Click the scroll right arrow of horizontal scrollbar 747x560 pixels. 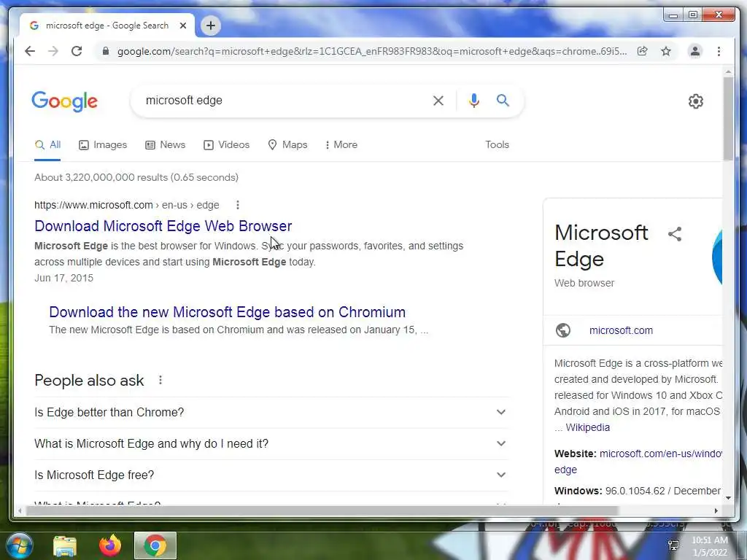click(x=716, y=511)
